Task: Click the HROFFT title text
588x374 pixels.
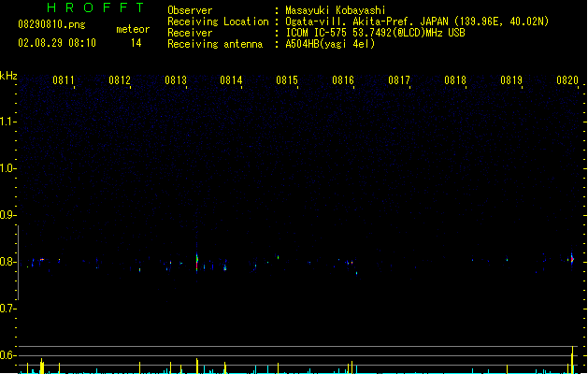Action: (x=95, y=7)
